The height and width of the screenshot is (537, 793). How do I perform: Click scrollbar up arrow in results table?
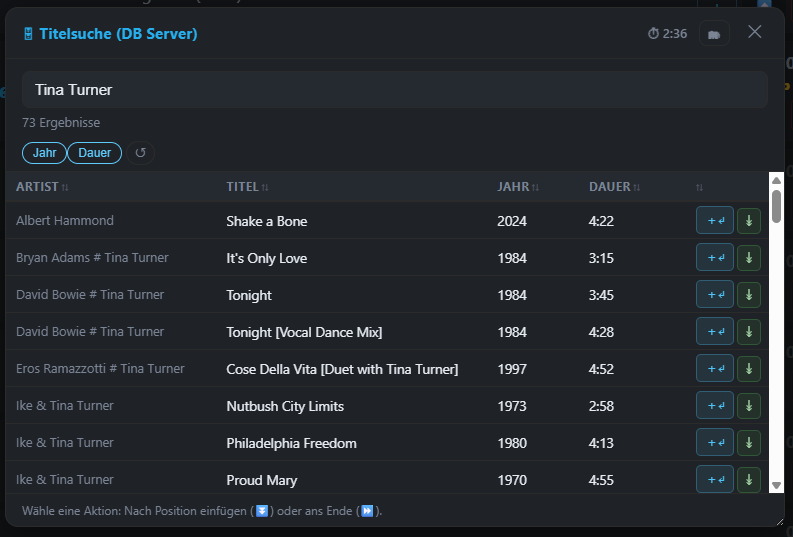pyautogui.click(x=776, y=181)
